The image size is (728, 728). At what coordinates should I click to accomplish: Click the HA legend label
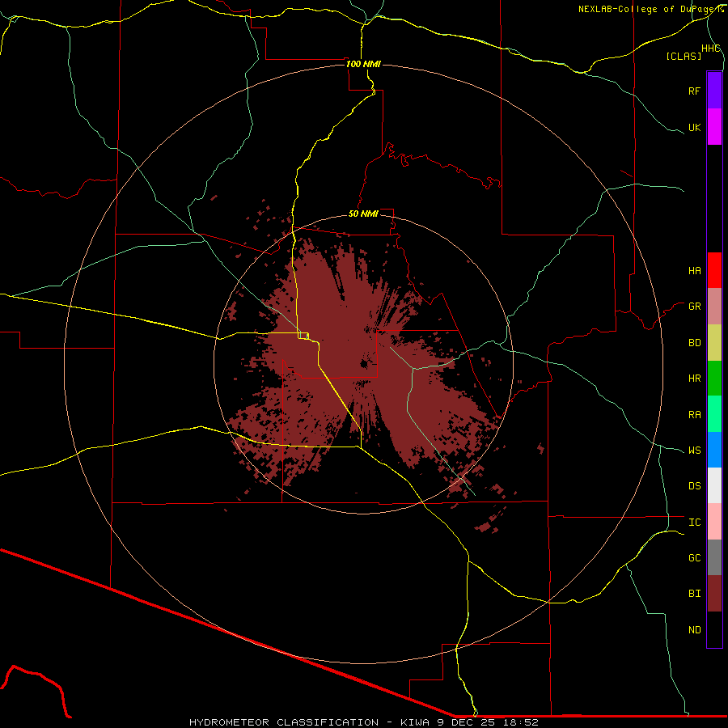pyautogui.click(x=694, y=271)
